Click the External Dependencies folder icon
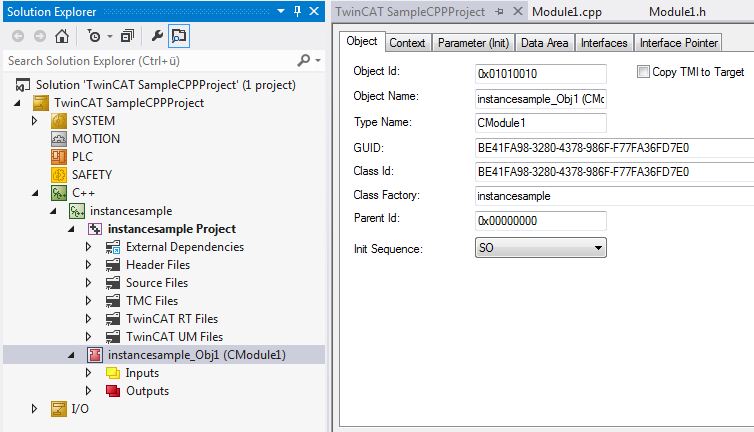This screenshot has width=754, height=432. coord(113,247)
